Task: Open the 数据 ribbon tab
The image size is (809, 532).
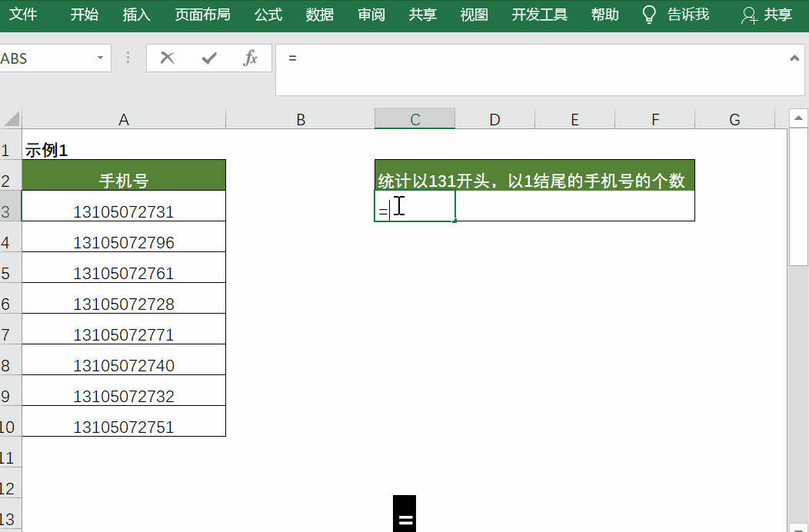Action: tap(319, 15)
